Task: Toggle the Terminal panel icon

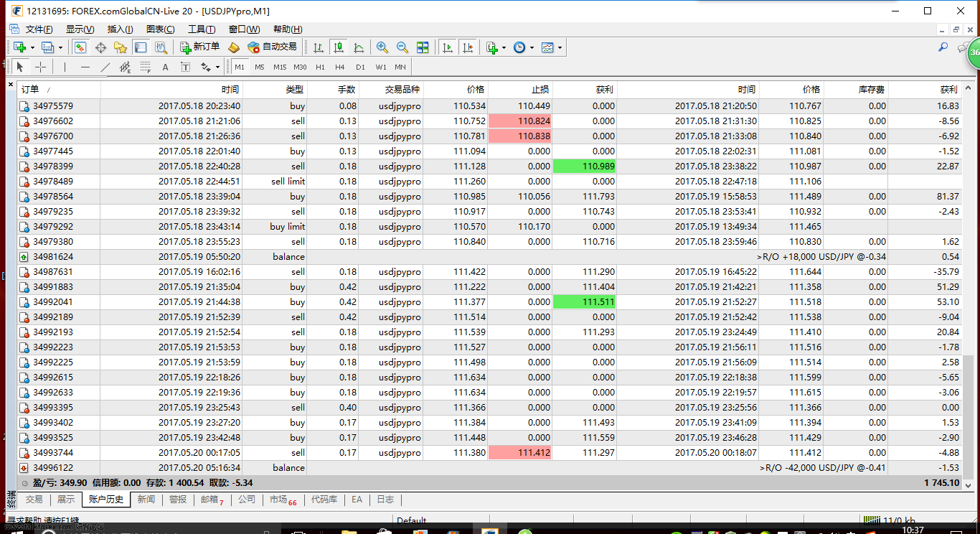Action: [141, 47]
